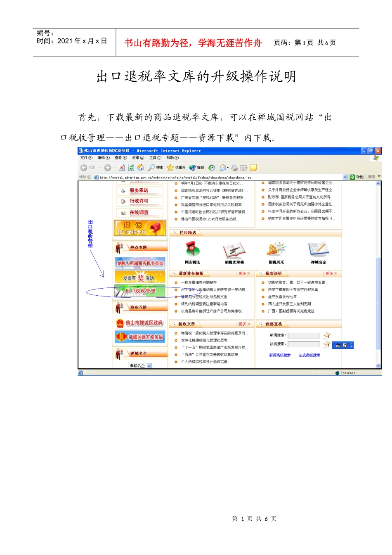
Task: Click 禅城名企 notebook icon
Action: tap(318, 250)
